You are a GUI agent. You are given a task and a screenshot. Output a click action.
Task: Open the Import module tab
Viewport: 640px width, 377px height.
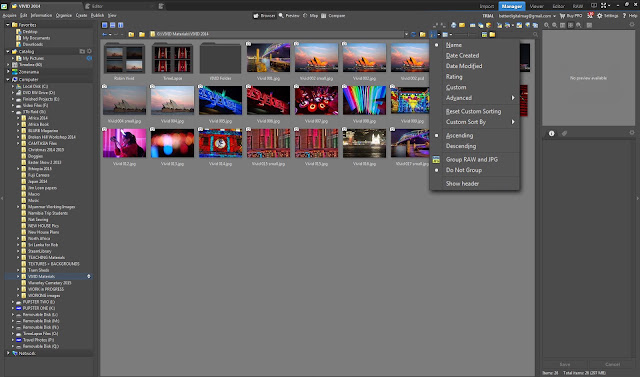click(x=487, y=6)
